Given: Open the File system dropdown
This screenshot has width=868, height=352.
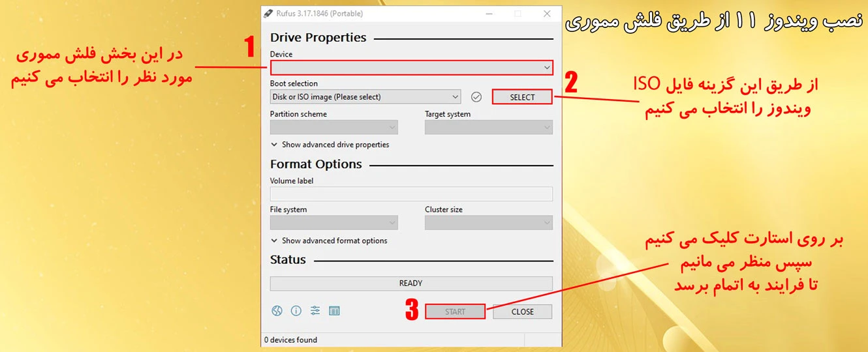Looking at the screenshot, I should 333,223.
